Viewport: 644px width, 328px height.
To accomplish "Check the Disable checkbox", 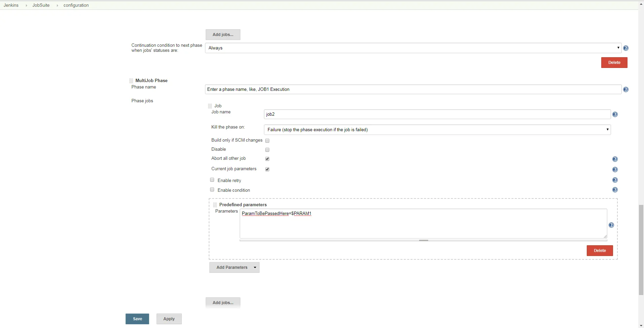I will 267,150.
